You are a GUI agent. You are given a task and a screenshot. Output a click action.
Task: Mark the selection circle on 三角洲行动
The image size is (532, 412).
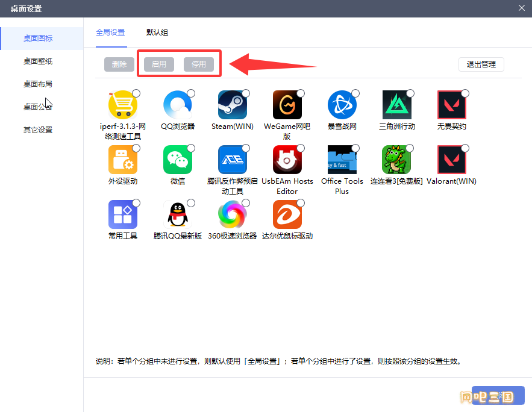(x=410, y=93)
